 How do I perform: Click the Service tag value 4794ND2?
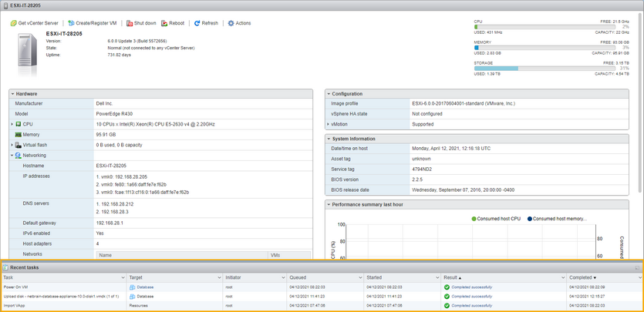pyautogui.click(x=420, y=169)
